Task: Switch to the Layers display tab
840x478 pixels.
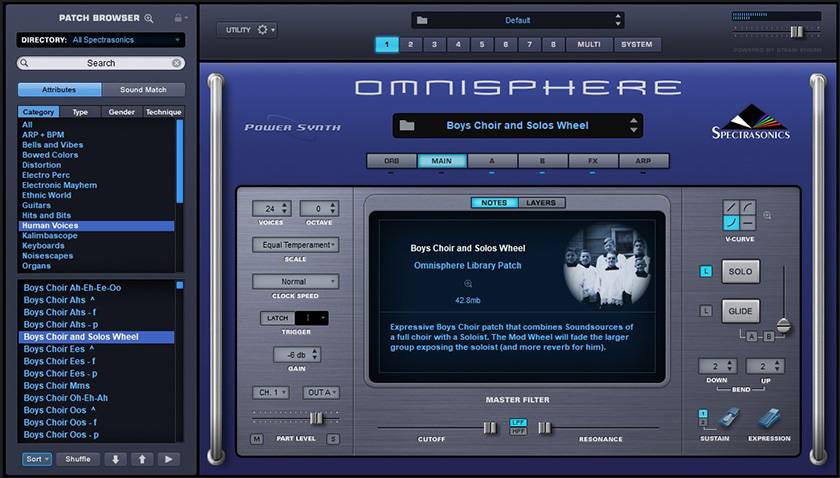Action: (x=541, y=203)
